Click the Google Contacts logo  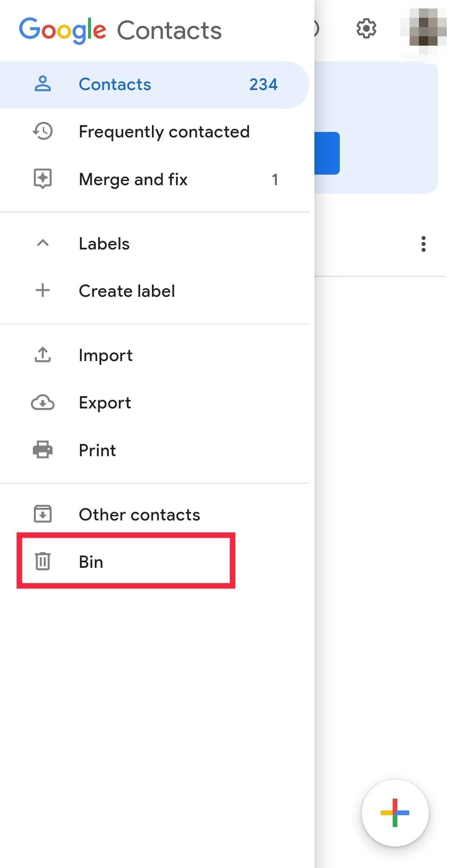point(121,30)
